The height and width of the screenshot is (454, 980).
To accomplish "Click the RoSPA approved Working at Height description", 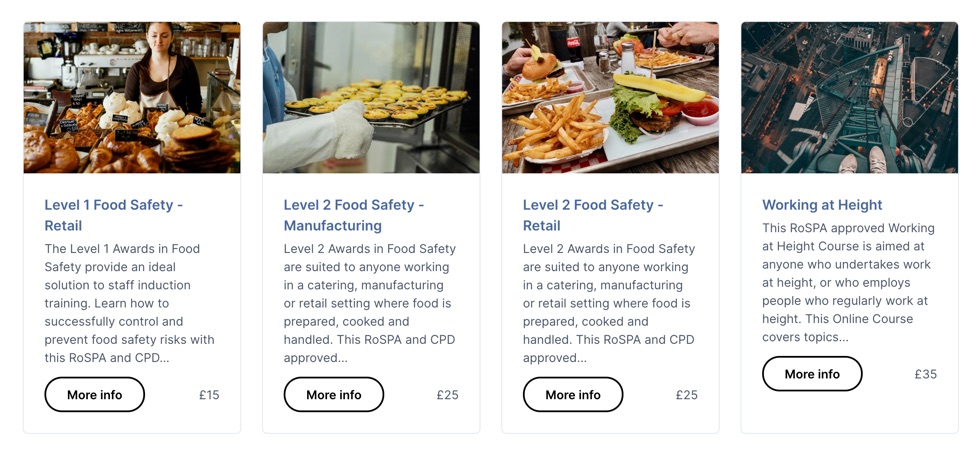I will click(x=848, y=282).
